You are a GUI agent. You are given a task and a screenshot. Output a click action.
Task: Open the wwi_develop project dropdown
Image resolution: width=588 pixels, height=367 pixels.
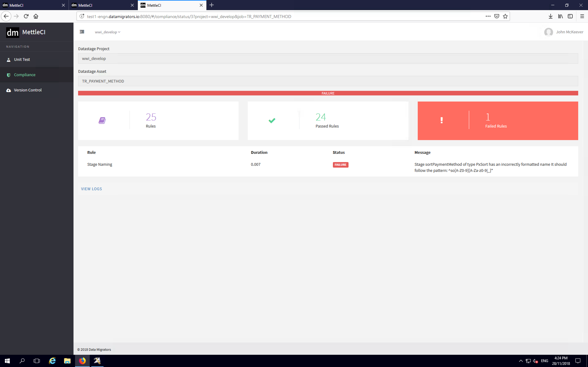[x=108, y=32]
